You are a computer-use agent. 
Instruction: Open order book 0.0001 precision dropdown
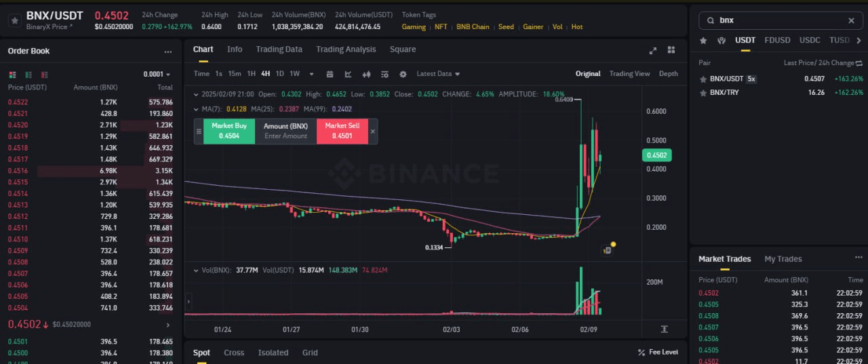[x=157, y=75]
